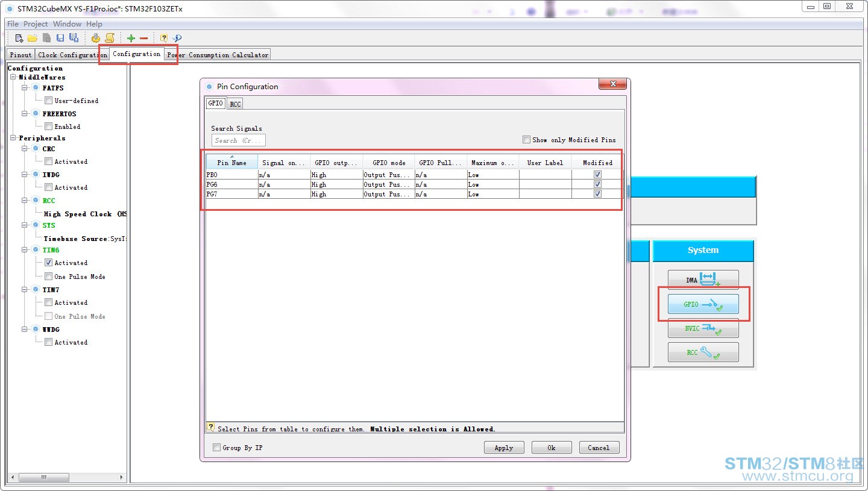Switch to Power Consumption Calculator tab
This screenshot has height=491, width=868.
(x=218, y=55)
